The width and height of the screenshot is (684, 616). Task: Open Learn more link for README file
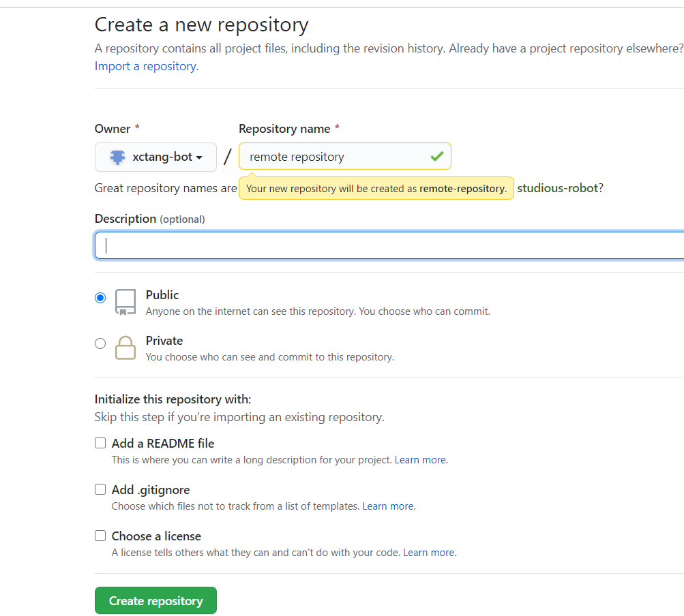click(x=421, y=460)
